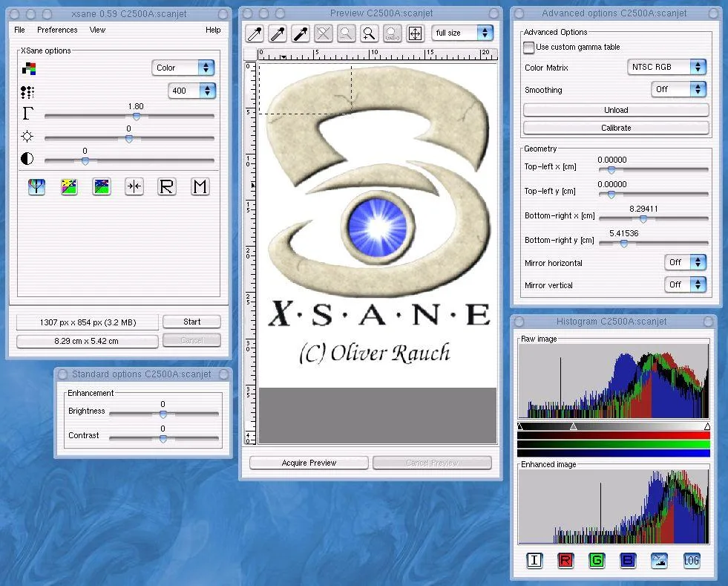This screenshot has height=586, width=728.
Task: Open the Help menu
Action: coord(213,30)
